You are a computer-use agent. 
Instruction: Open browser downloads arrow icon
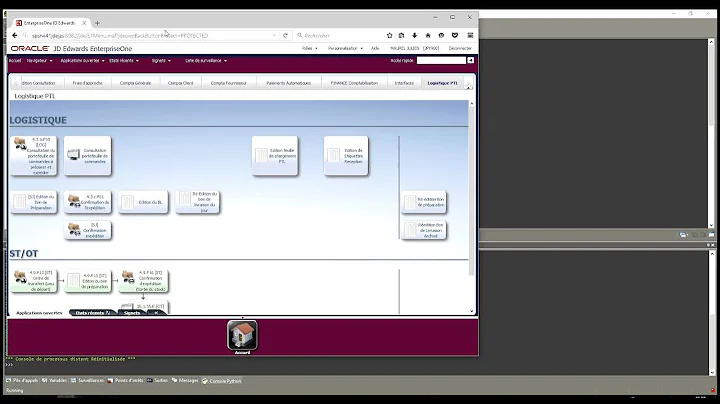tap(414, 35)
